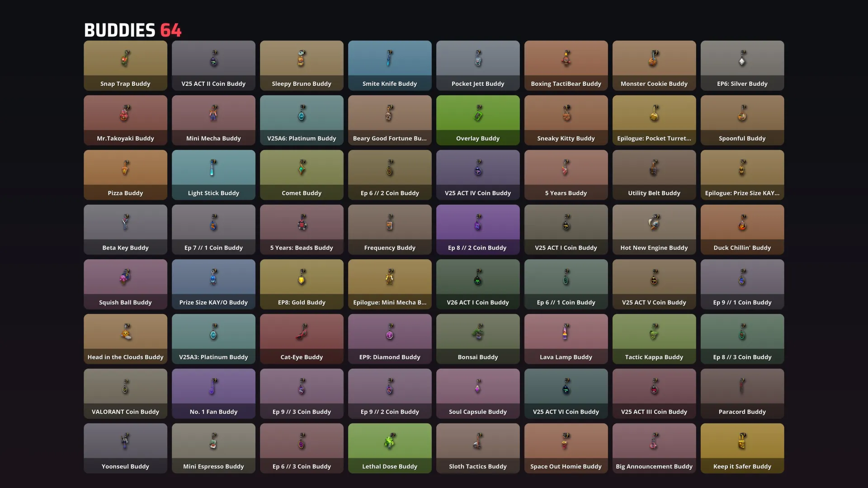
Task: Click the V25A6: Platinum Buddy icon
Action: (302, 113)
